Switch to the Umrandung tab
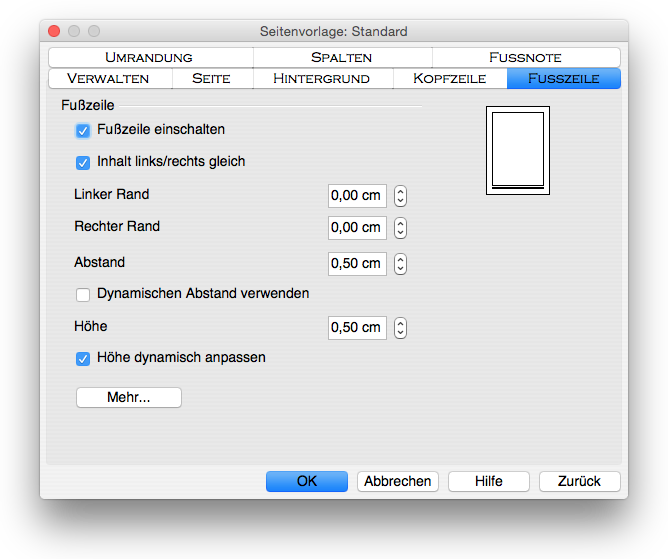 tap(148, 57)
